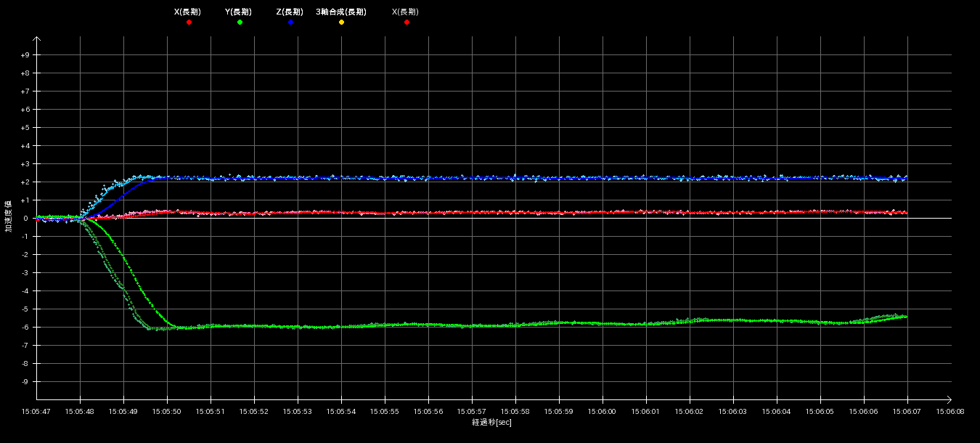Screen dimensions: 980x443
Task: Click the red dot under bright X(長期) legend
Action: tap(189, 23)
